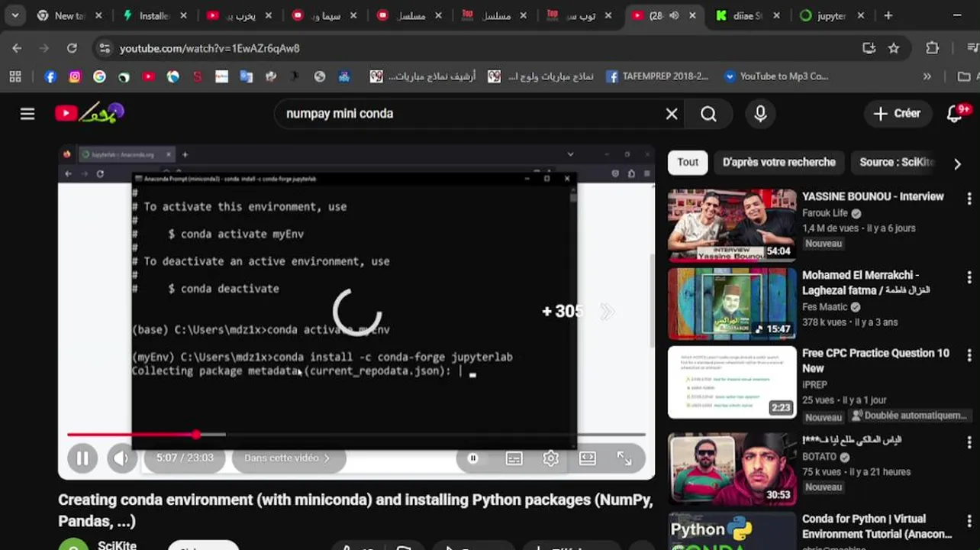Open 'Free CPC Practice Question 10 New'

coord(875,361)
